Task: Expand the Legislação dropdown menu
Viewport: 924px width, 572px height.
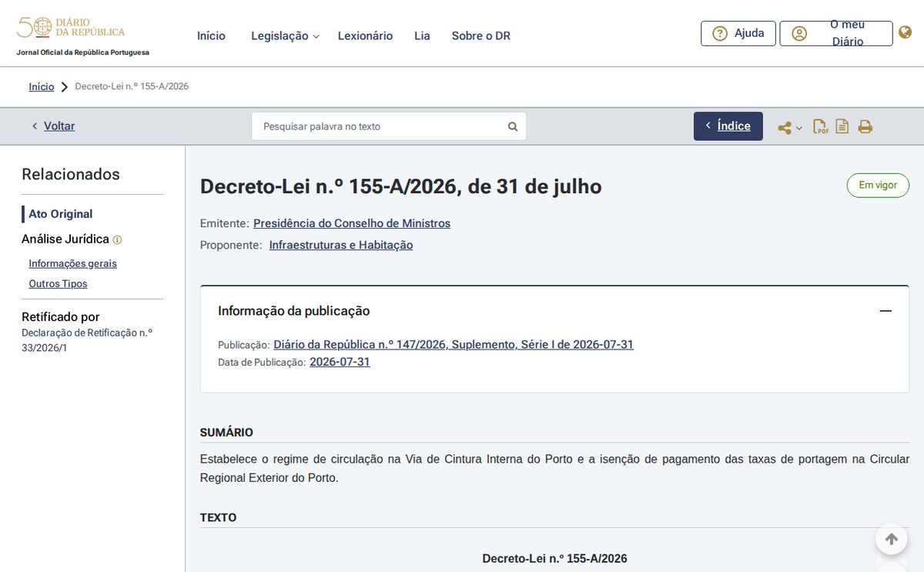Action: 285,36
